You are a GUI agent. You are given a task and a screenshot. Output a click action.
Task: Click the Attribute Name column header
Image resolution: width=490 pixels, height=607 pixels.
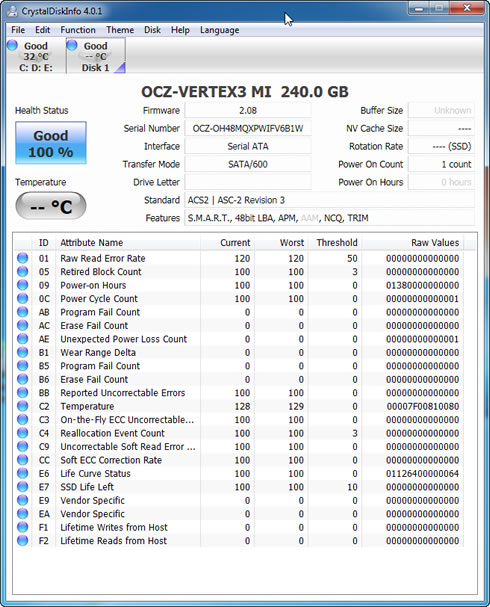(128, 243)
